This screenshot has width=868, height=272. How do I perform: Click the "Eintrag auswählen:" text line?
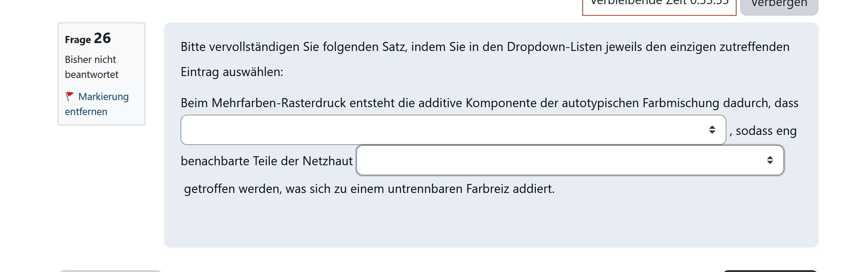232,72
